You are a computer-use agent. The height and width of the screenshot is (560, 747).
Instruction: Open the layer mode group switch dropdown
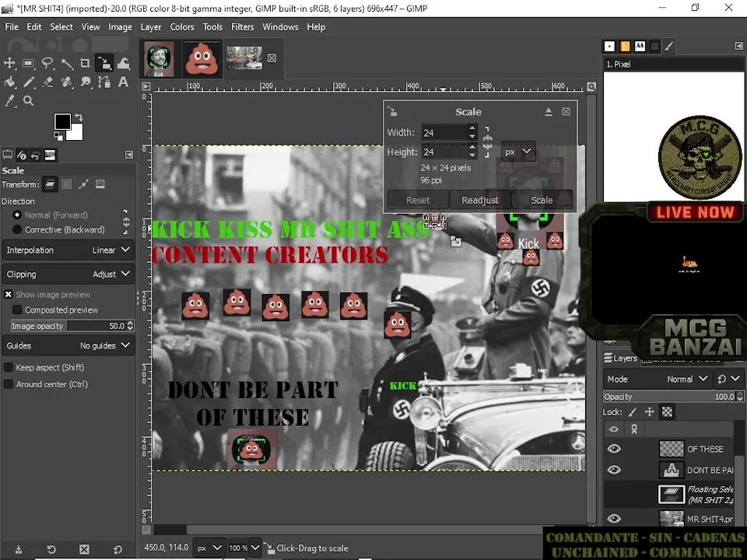728,380
